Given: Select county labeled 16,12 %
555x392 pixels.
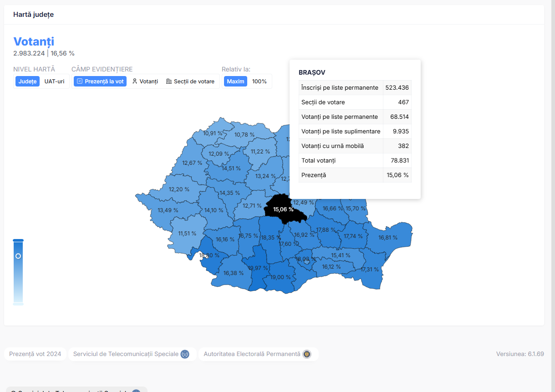Looking at the screenshot, I should (x=331, y=266).
